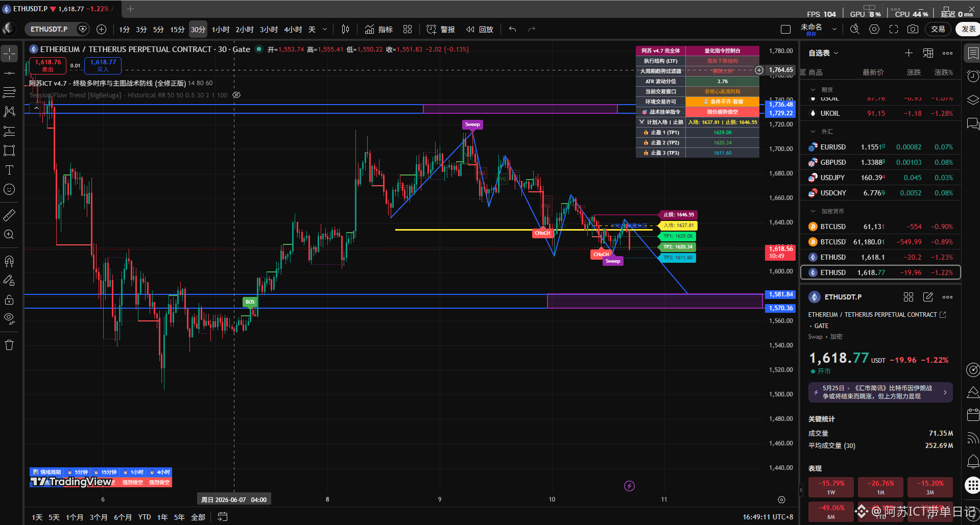Switch to the 15分 timeframe
Image resolution: width=980 pixels, height=525 pixels.
(x=177, y=30)
